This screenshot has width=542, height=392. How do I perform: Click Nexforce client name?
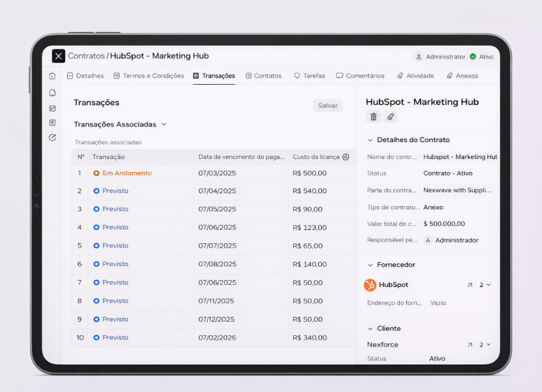pos(383,344)
